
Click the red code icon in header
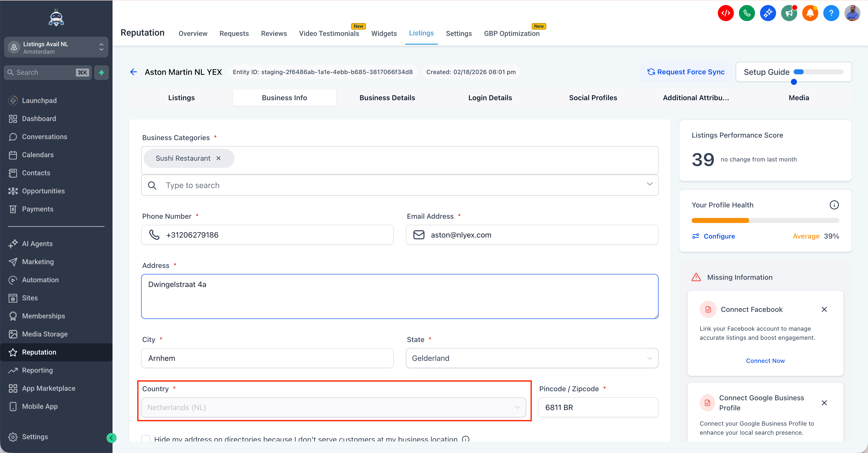725,13
